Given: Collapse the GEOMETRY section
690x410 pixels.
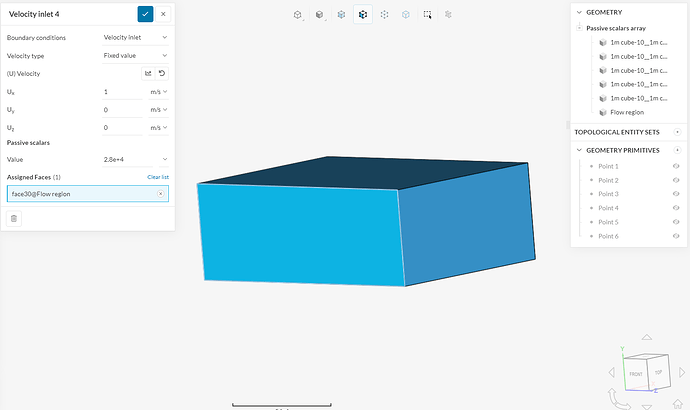Looking at the screenshot, I should [x=579, y=12].
